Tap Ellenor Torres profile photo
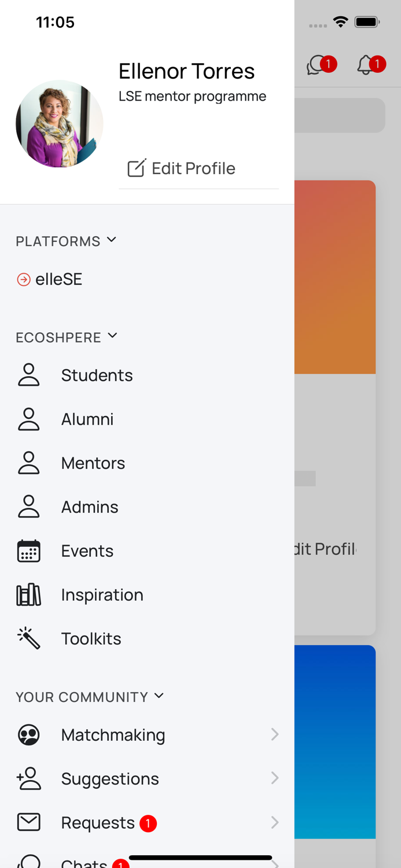401x868 pixels. point(60,124)
